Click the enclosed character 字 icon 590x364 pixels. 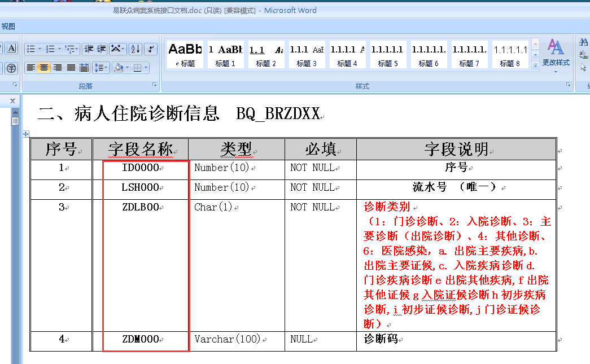point(12,68)
